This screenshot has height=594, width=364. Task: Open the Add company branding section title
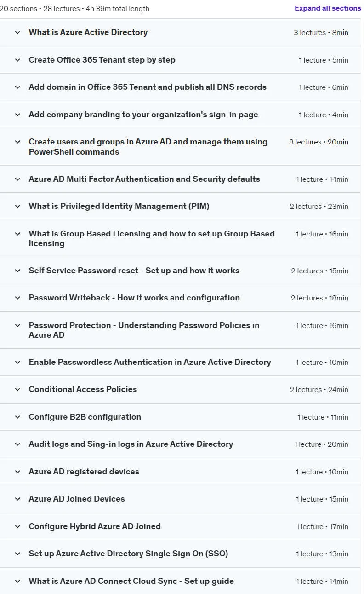click(x=143, y=115)
